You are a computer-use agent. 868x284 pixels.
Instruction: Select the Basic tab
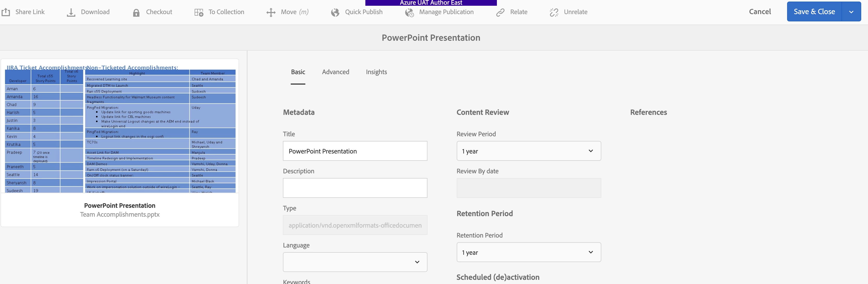coord(298,72)
